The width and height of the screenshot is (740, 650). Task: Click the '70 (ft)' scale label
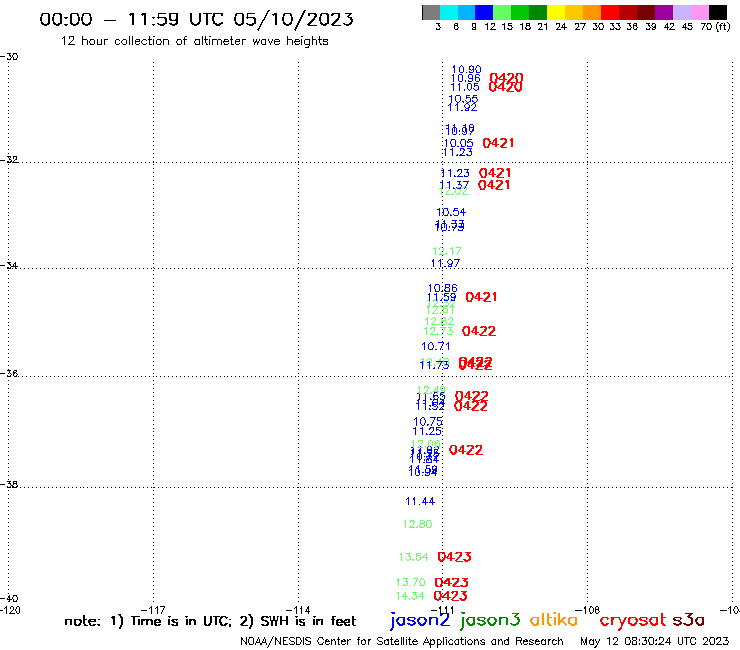click(715, 27)
